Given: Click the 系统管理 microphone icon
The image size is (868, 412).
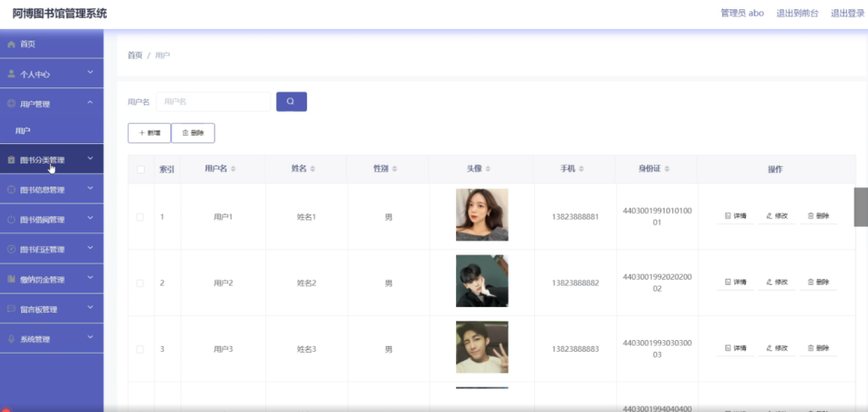Looking at the screenshot, I should click(x=11, y=339).
